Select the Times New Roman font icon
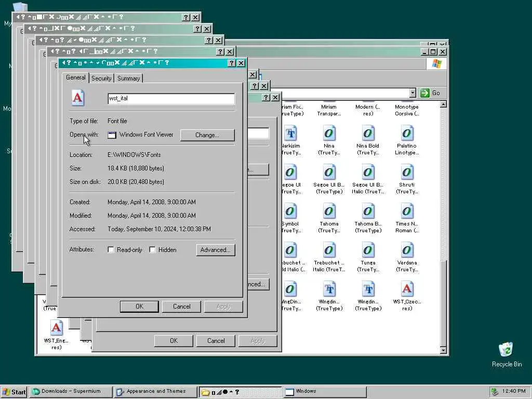 (x=407, y=211)
